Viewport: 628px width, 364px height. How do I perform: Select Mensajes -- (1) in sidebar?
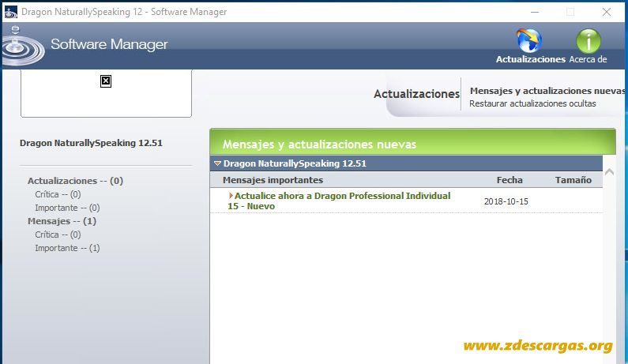pyautogui.click(x=62, y=221)
